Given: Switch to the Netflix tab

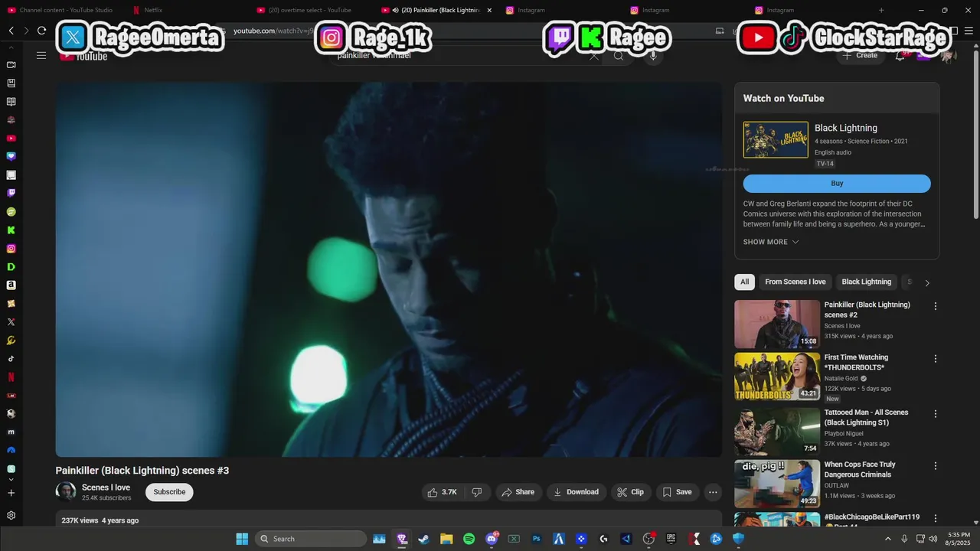Looking at the screenshot, I should pos(153,10).
